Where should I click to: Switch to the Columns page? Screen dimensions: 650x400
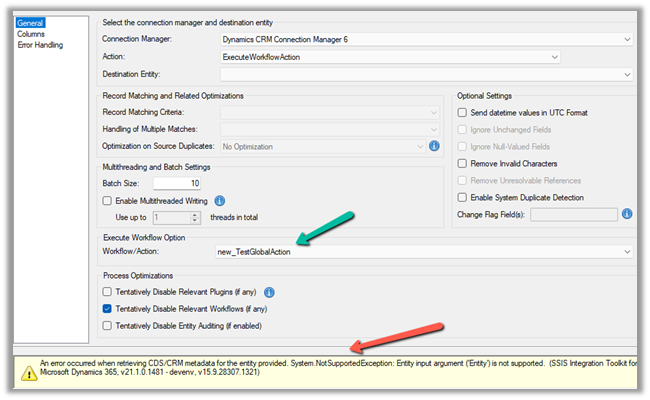tap(31, 34)
